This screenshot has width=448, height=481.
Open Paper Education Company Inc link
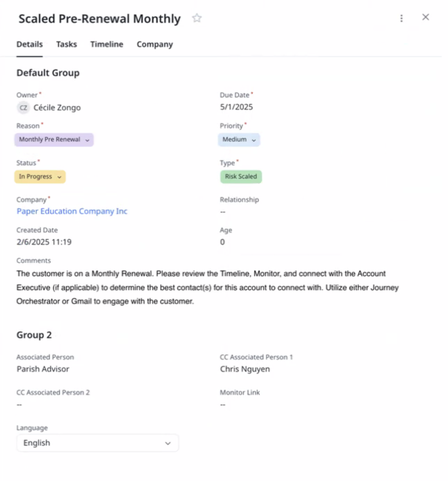pyautogui.click(x=72, y=211)
